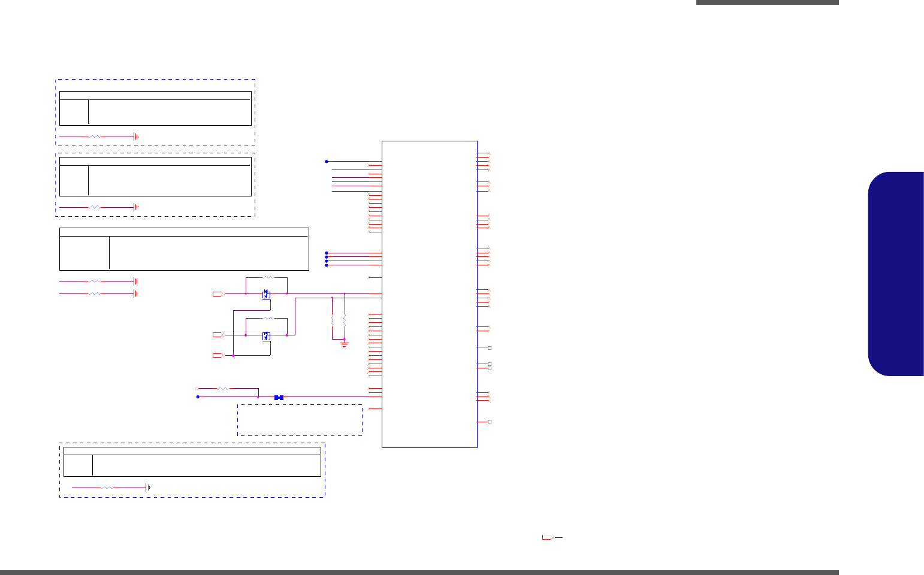Image resolution: width=924 pixels, height=575 pixels.
Task: Select the resistor in top dashed box
Action: pos(95,137)
